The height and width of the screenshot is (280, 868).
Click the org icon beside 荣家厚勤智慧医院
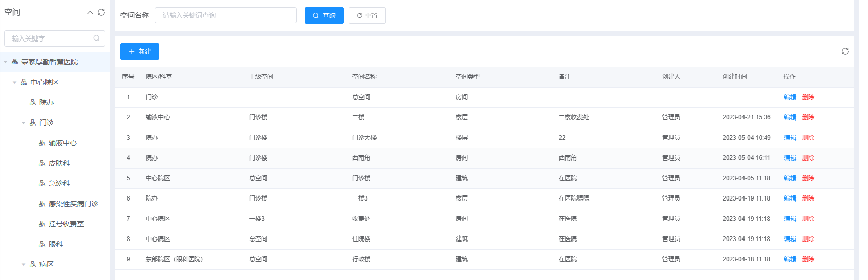click(15, 62)
